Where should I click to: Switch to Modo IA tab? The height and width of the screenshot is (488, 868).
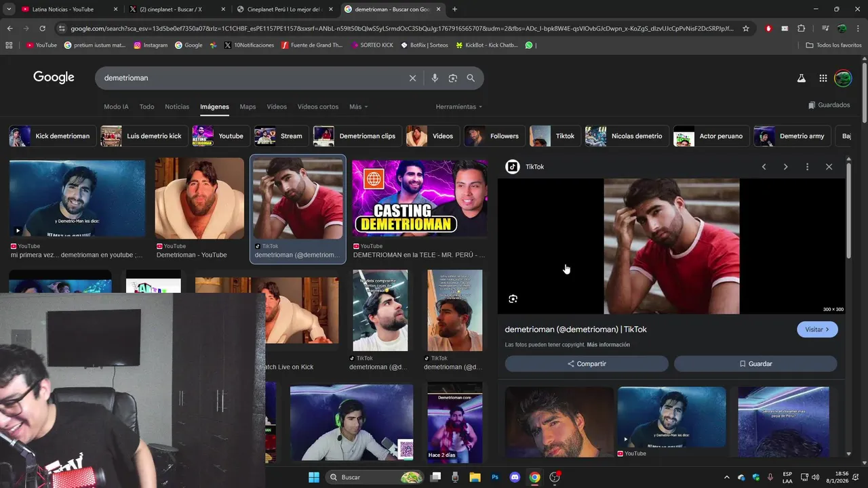coord(116,107)
